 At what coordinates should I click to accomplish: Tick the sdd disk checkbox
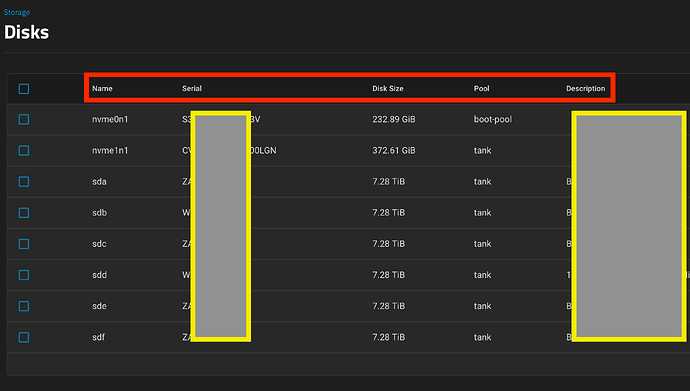24,275
